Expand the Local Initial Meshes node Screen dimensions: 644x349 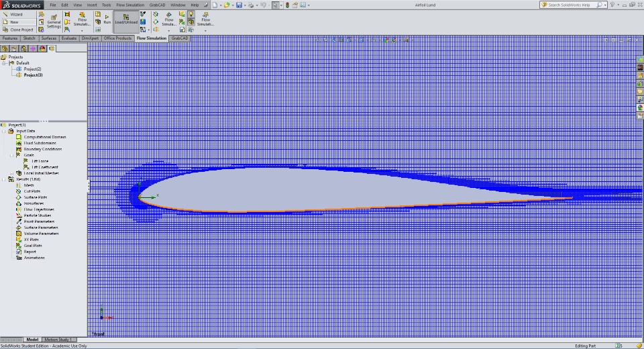(11, 173)
